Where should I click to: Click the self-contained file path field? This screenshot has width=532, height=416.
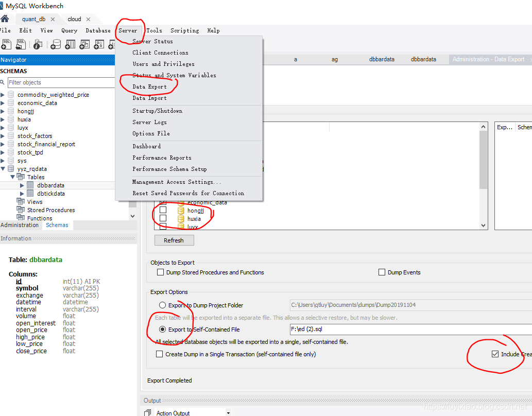coord(410,329)
